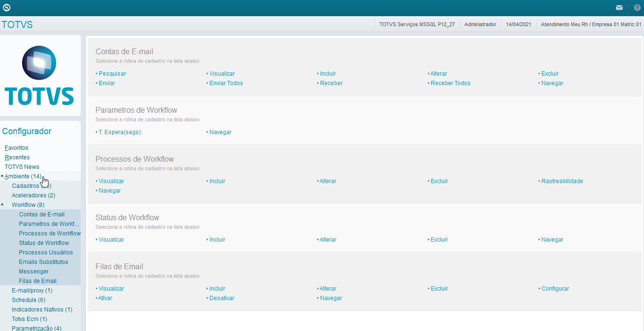Click the TOTVS logo image
Screen dimensions: 644x331
40,76
